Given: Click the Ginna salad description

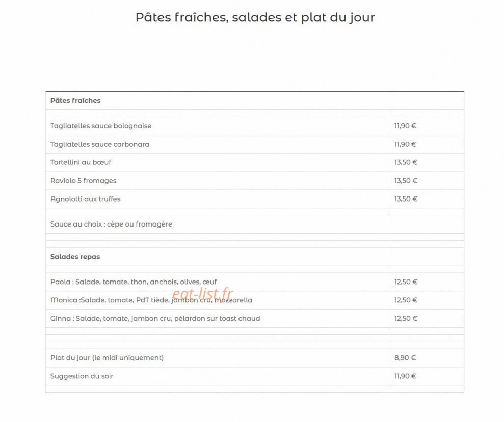Looking at the screenshot, I should pos(155,319).
